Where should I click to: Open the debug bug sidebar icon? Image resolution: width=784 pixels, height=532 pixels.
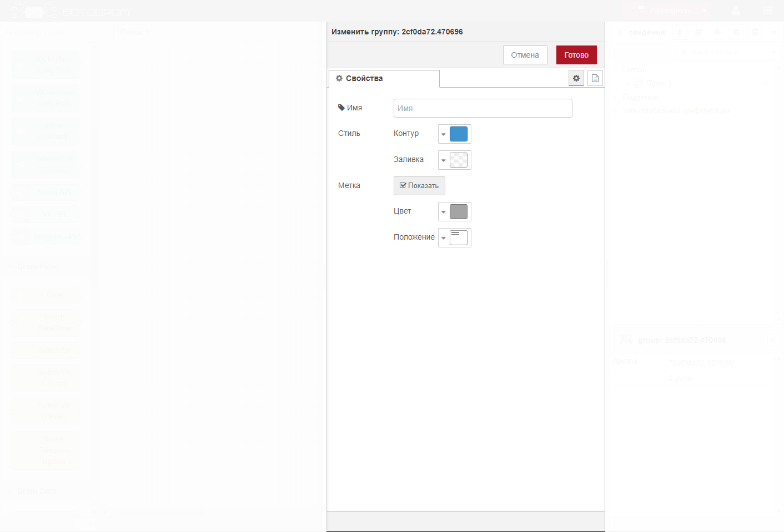(x=717, y=32)
